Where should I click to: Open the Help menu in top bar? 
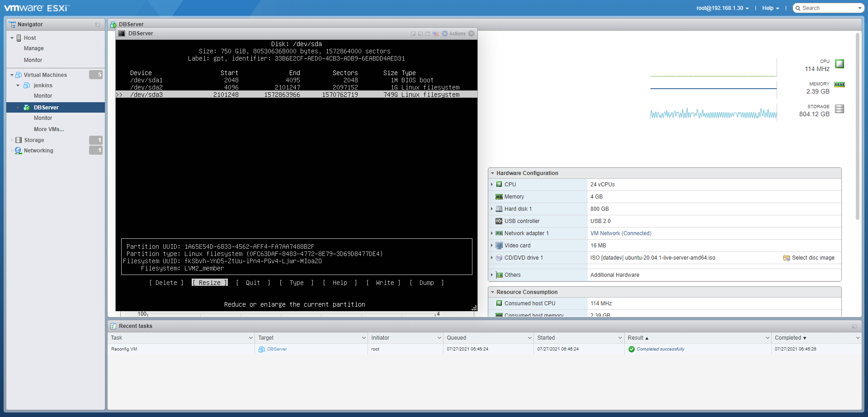[x=770, y=8]
